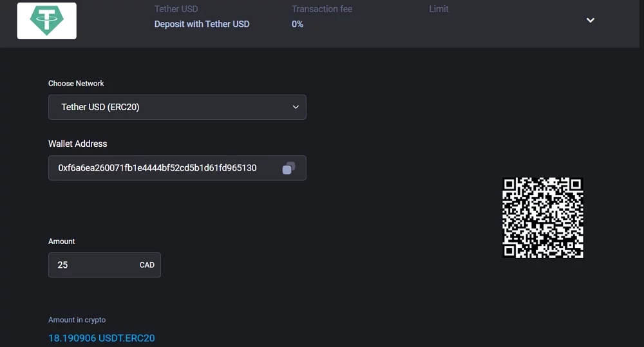
Task: Click the Tether logo icon
Action: (46, 21)
